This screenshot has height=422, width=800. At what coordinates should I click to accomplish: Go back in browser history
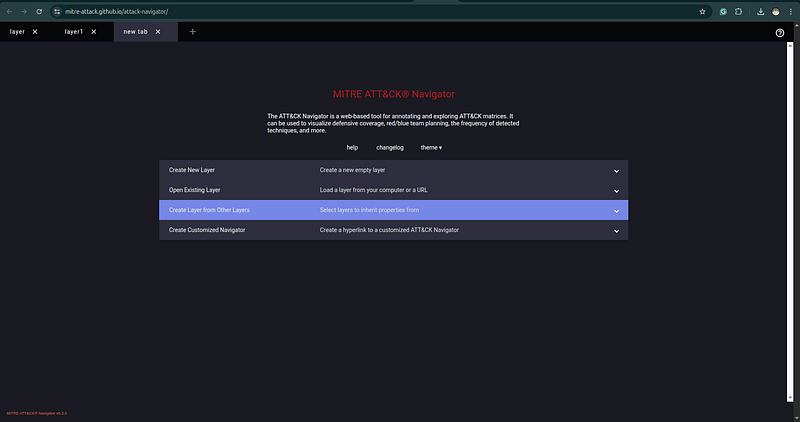click(9, 11)
